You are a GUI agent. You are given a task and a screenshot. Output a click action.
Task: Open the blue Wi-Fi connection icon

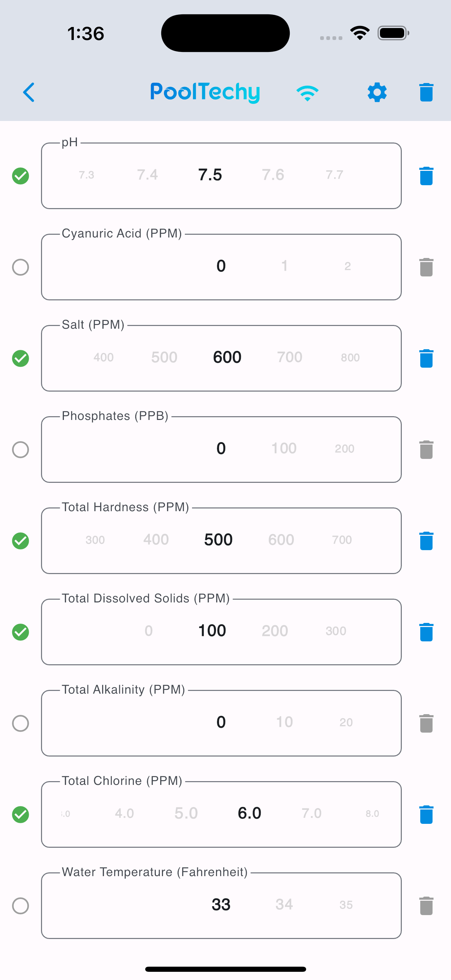(x=307, y=93)
